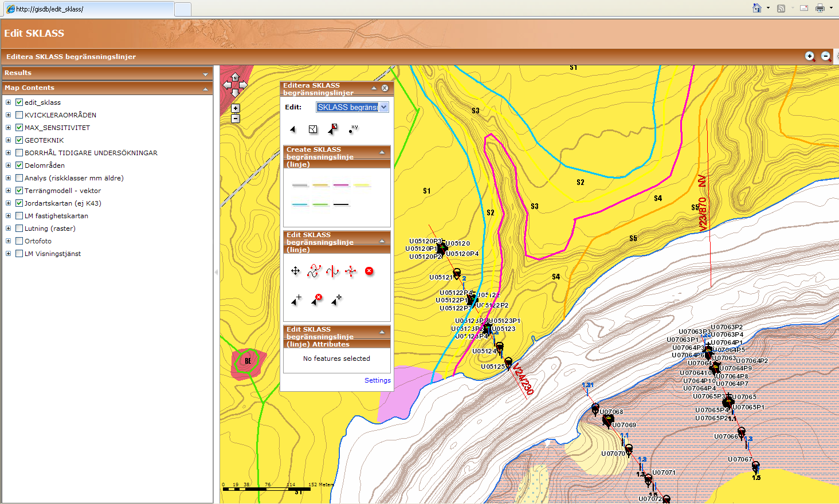Select the arrow feature-selection tool
This screenshot has height=504, width=839.
tap(293, 129)
